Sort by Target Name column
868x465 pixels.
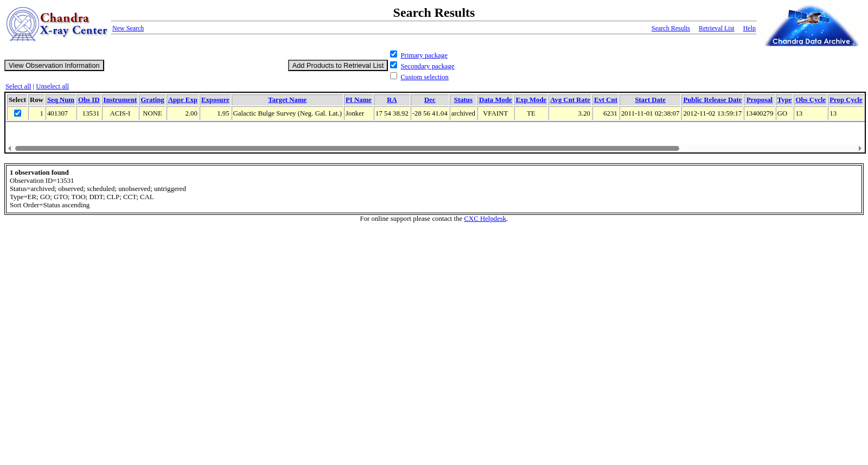tap(287, 100)
